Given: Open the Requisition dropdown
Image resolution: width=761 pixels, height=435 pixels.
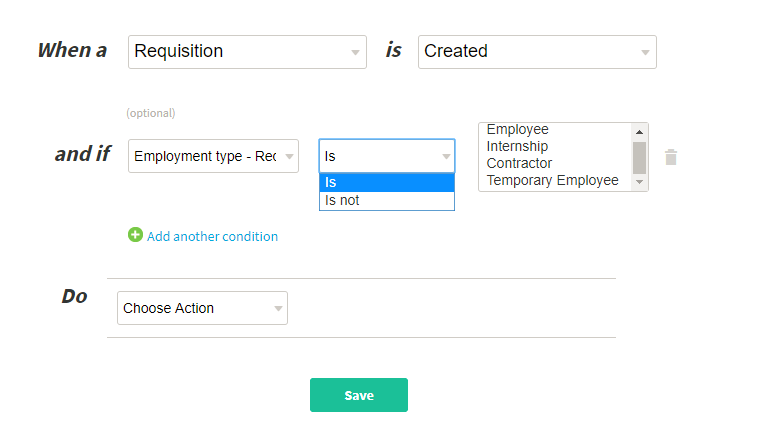Looking at the screenshot, I should coord(247,52).
